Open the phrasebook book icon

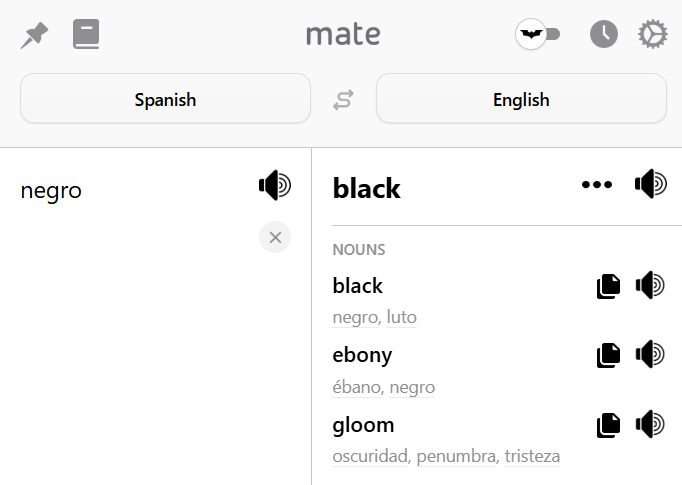click(x=86, y=34)
